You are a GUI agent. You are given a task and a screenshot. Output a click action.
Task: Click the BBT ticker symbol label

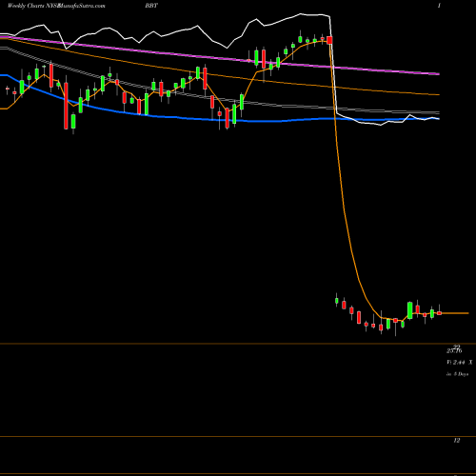pyautogui.click(x=151, y=6)
